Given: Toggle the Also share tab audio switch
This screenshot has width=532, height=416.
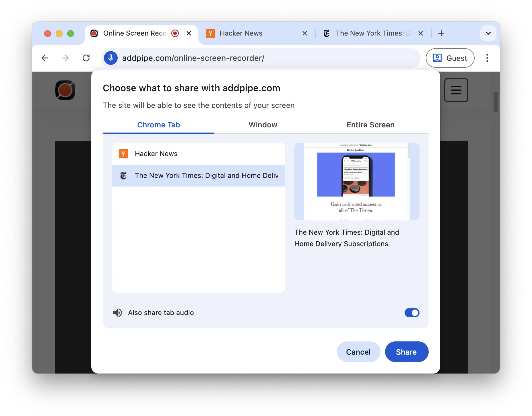Looking at the screenshot, I should pyautogui.click(x=412, y=313).
